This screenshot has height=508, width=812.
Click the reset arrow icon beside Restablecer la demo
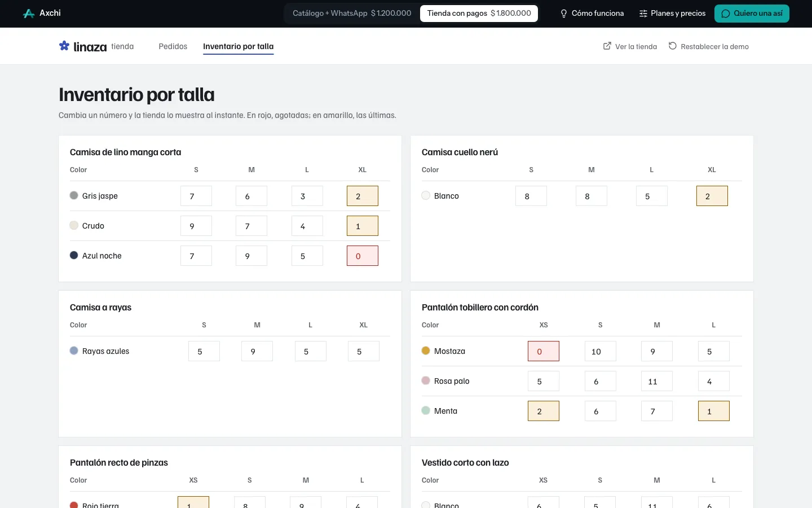click(x=673, y=46)
